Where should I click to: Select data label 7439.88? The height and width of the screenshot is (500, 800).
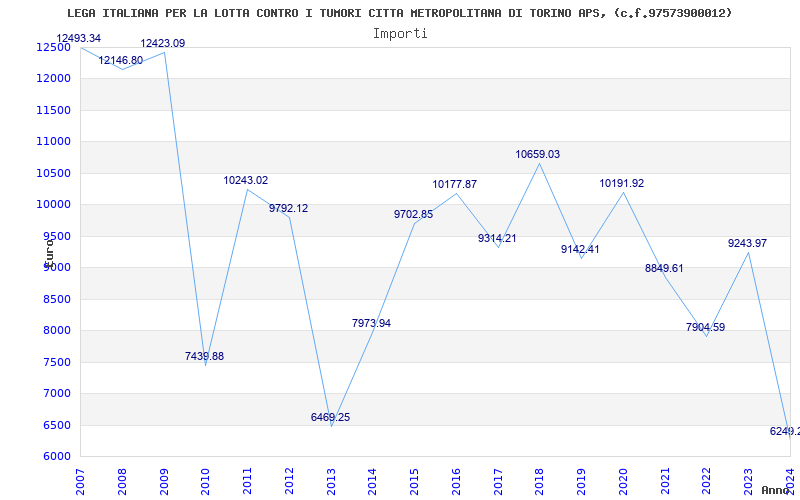[204, 356]
